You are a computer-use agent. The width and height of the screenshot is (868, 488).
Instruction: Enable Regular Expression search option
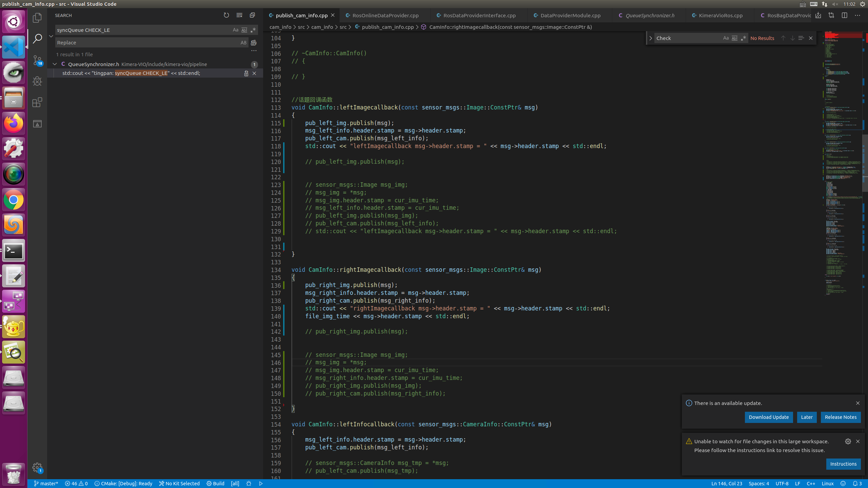pos(253,30)
